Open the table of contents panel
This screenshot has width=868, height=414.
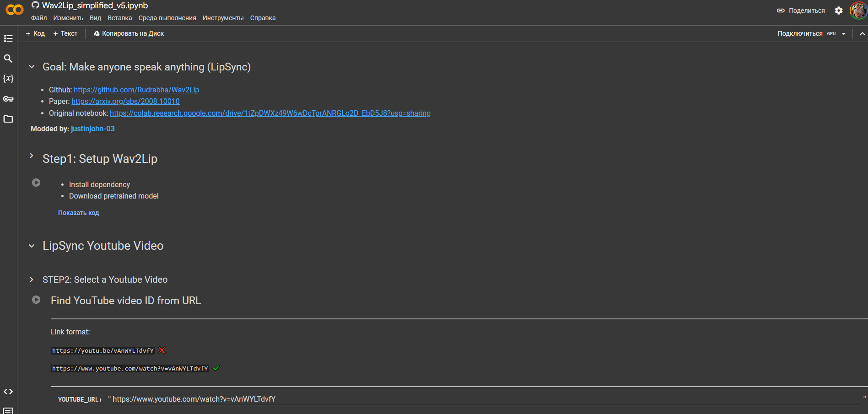[8, 38]
